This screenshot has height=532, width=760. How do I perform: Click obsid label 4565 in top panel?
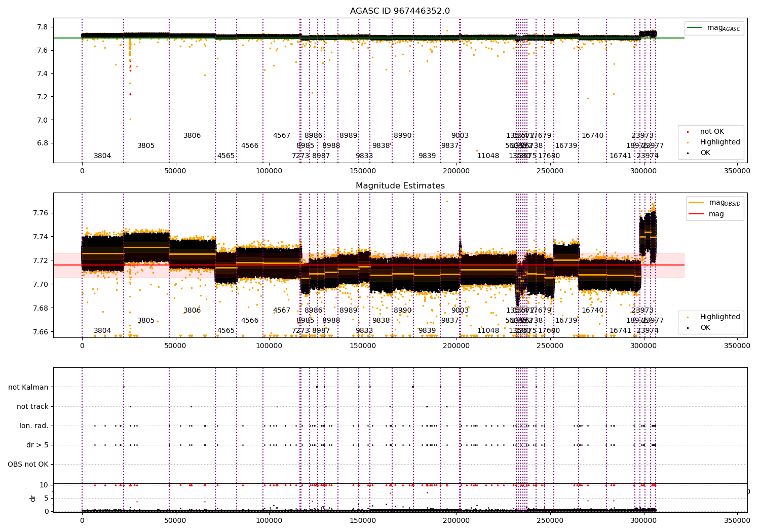click(226, 156)
